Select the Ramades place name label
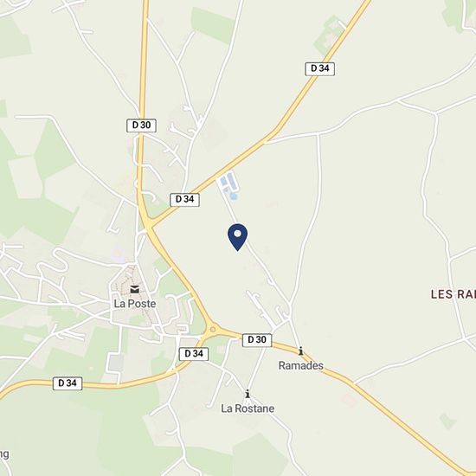The width and height of the screenshot is (476, 476). tap(301, 365)
